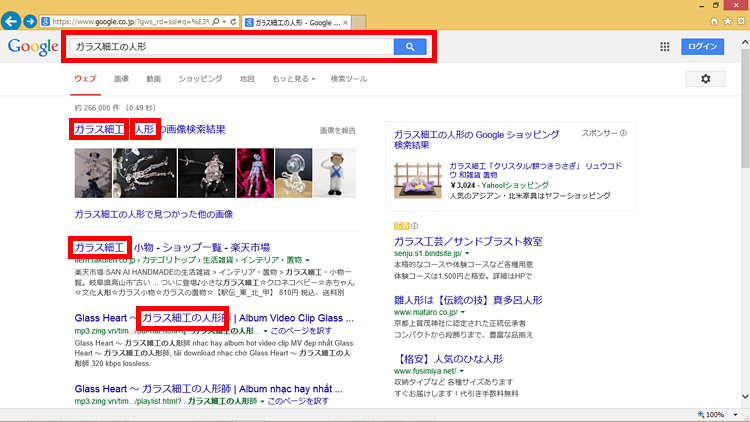Expand the 100% zoom level dropdown

click(x=738, y=414)
